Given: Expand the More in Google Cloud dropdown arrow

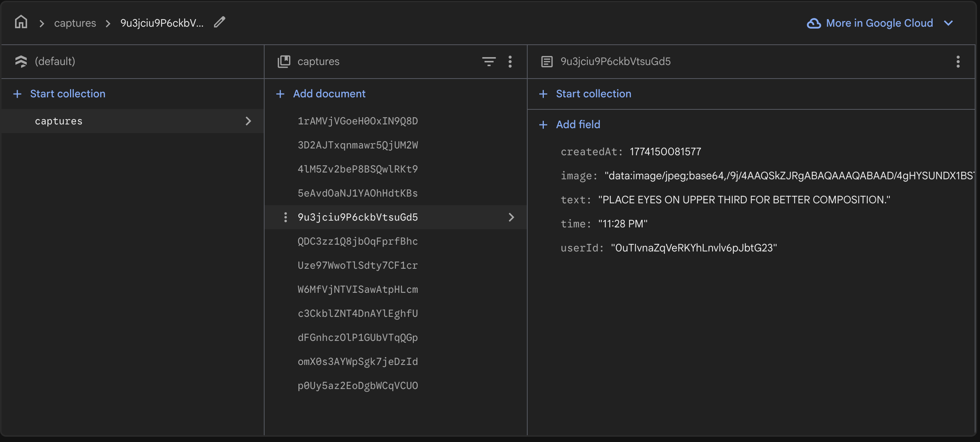Looking at the screenshot, I should (948, 23).
